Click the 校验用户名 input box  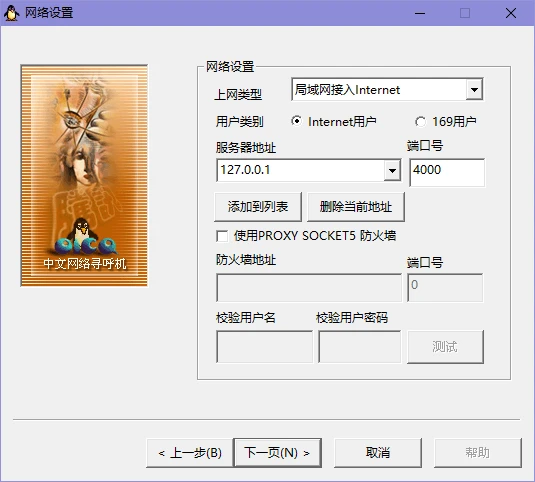264,346
